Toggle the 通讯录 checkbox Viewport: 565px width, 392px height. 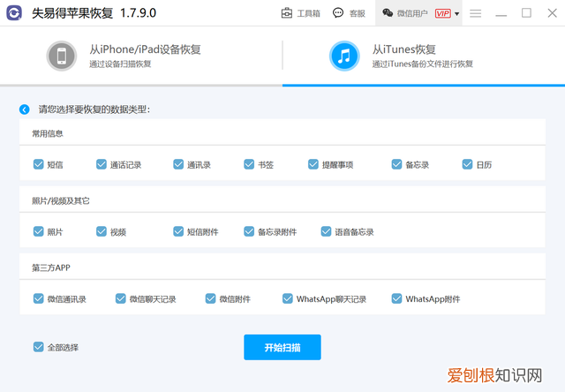tap(178, 164)
